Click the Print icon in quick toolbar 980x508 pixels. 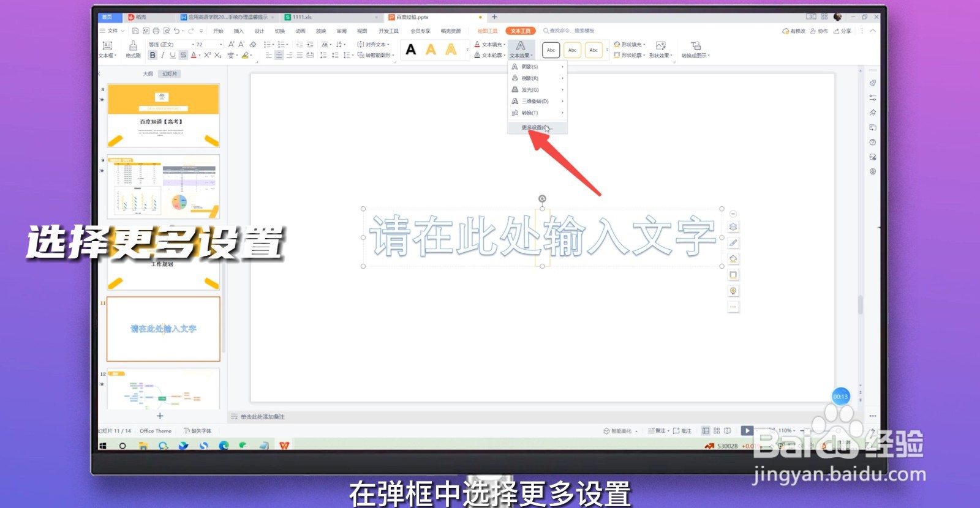point(156,31)
